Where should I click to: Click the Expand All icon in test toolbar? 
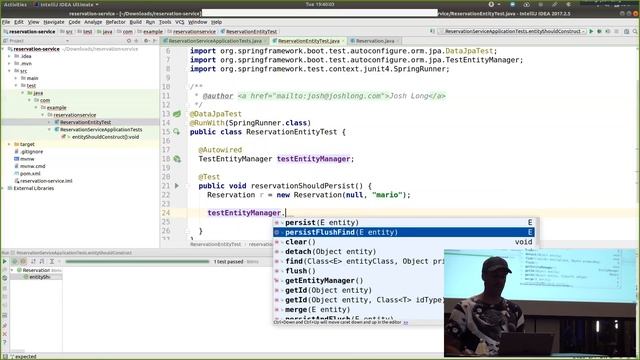point(52,262)
